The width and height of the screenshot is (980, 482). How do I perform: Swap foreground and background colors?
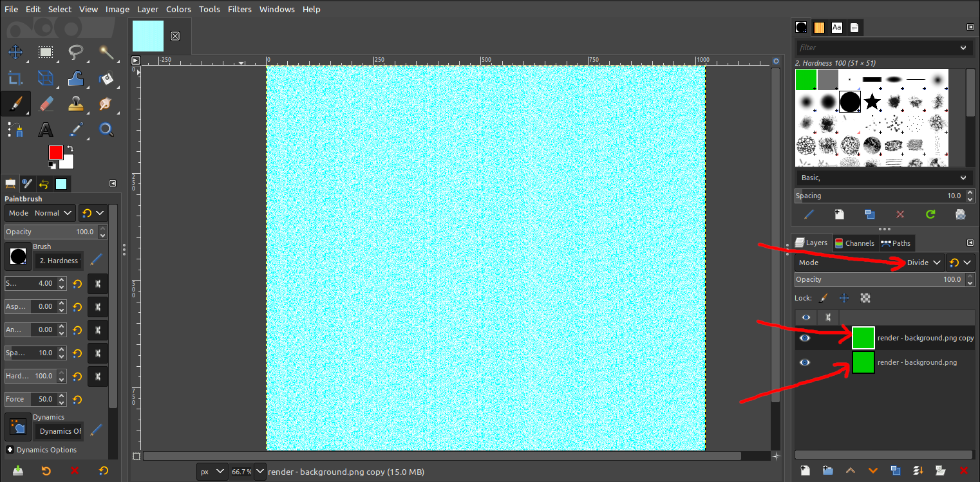point(70,149)
